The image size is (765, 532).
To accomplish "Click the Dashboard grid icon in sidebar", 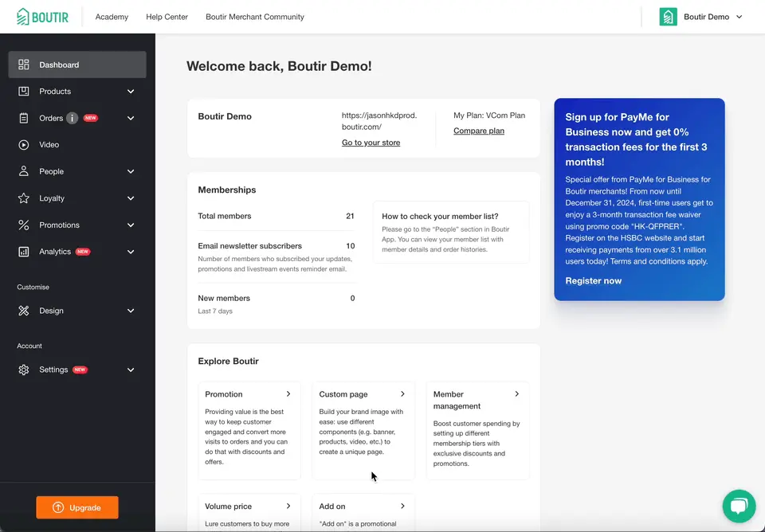I will point(23,65).
